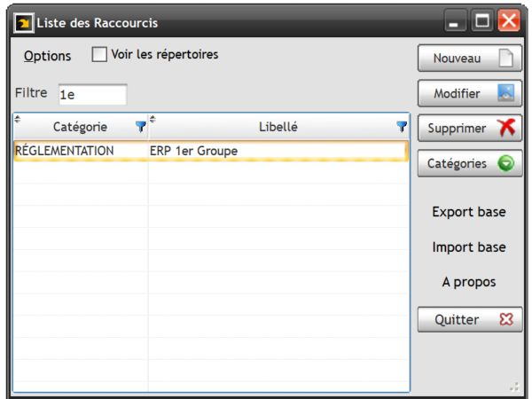
Task: Maximize the Liste des Raccourcis window
Action: coord(482,21)
